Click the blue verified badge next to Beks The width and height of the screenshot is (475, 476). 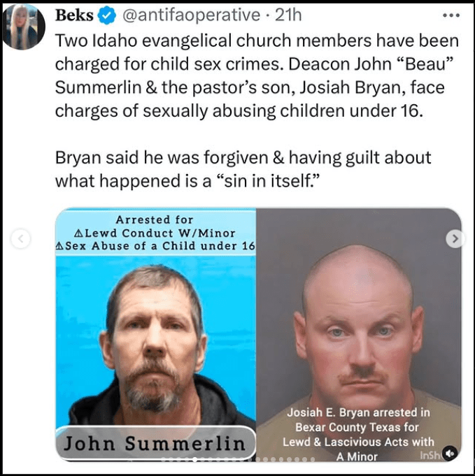pyautogui.click(x=106, y=15)
